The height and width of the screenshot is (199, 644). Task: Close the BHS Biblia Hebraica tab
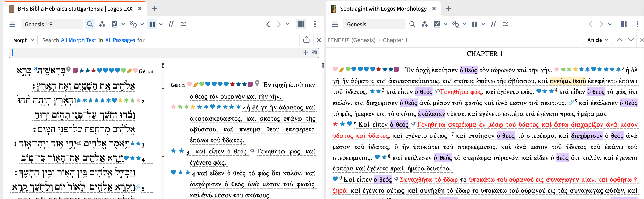[x=140, y=9]
